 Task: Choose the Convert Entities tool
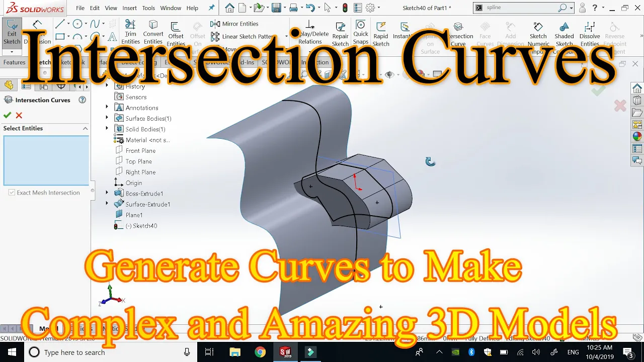click(x=153, y=33)
